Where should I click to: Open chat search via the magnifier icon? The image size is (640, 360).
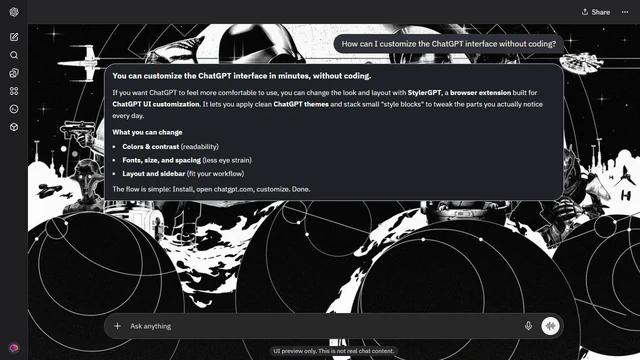(14, 55)
